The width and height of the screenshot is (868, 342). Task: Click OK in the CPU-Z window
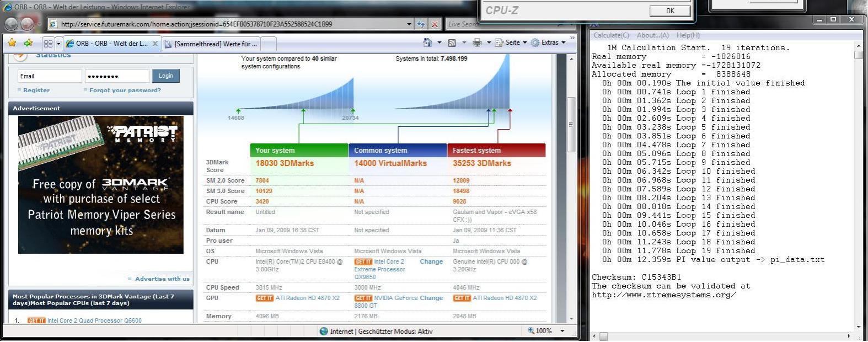coord(670,10)
